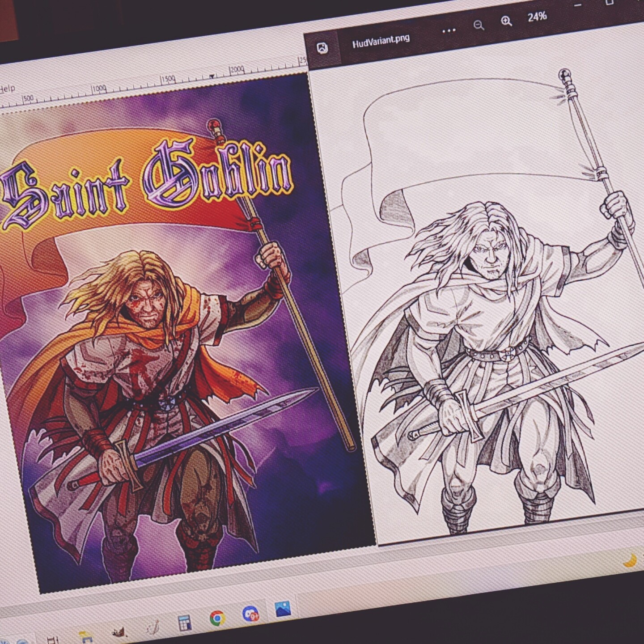The height and width of the screenshot is (644, 644).
Task: Switch to GIMP via its taskbar icon
Action: click(119, 631)
